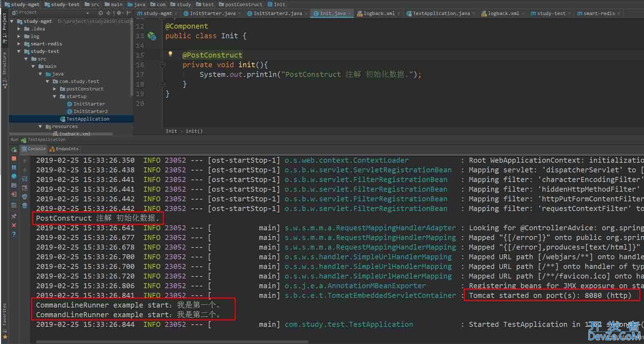Click the Spring bean gutter icon on line 13
The image size is (644, 344).
pyautogui.click(x=152, y=36)
